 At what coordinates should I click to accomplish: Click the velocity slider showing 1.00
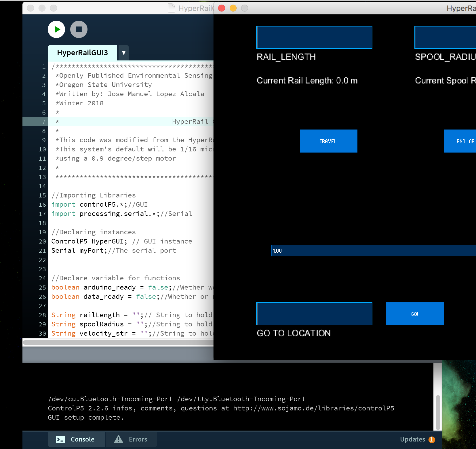[x=374, y=250]
